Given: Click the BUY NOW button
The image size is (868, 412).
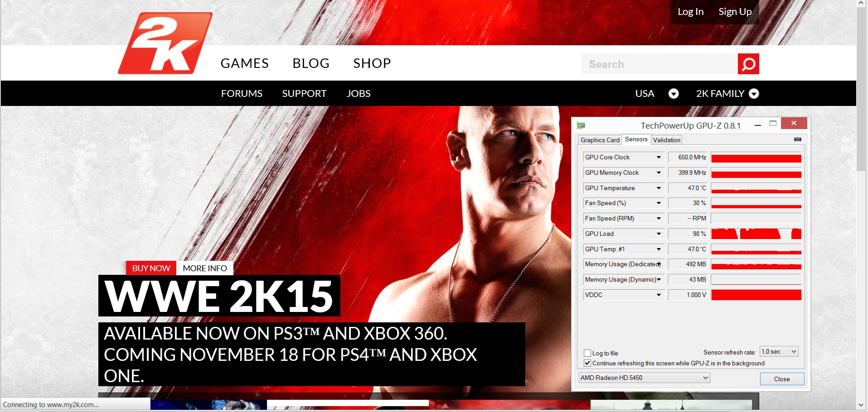Looking at the screenshot, I should 151,268.
